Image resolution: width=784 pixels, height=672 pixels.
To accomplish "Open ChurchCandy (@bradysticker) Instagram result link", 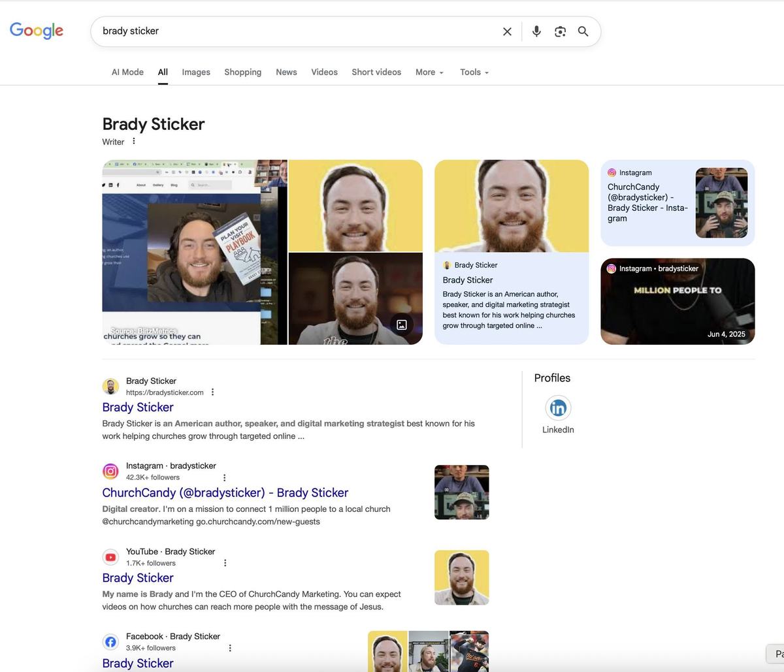I will pos(225,492).
